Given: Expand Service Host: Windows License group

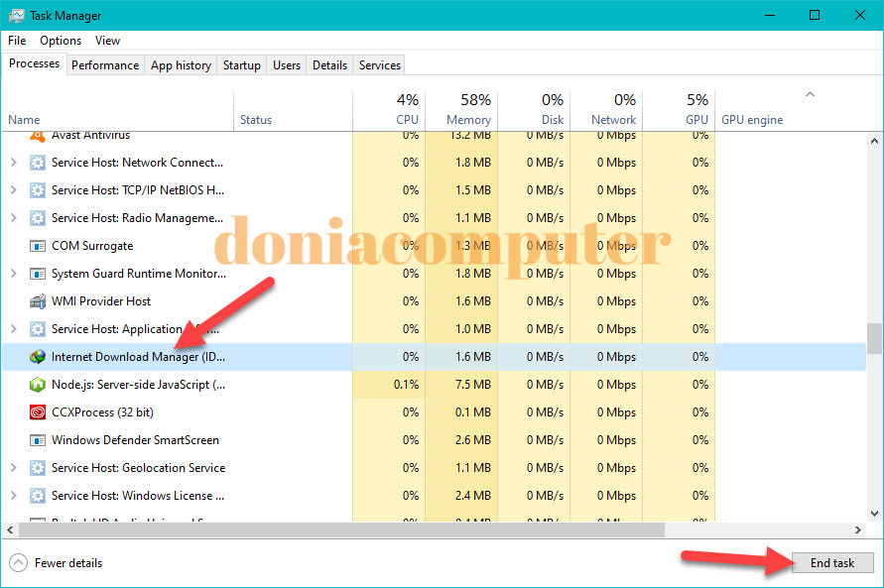Looking at the screenshot, I should [14, 495].
